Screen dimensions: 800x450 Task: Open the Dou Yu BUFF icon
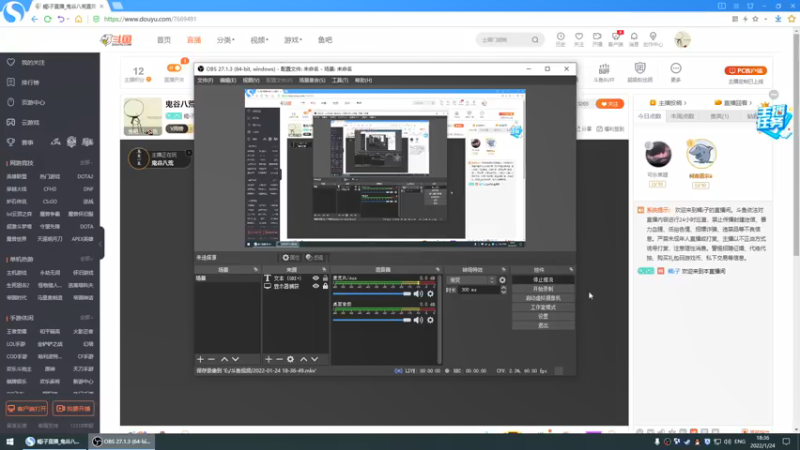click(x=604, y=72)
